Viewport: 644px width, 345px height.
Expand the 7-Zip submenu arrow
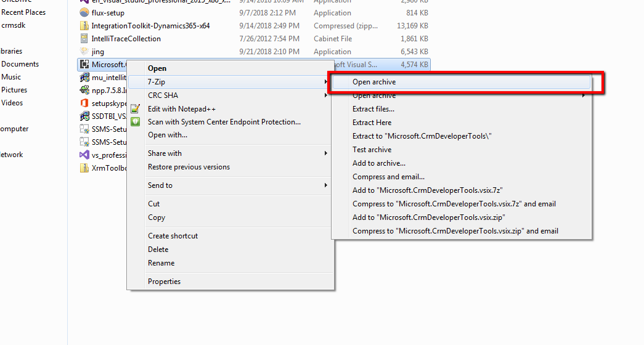coord(325,82)
